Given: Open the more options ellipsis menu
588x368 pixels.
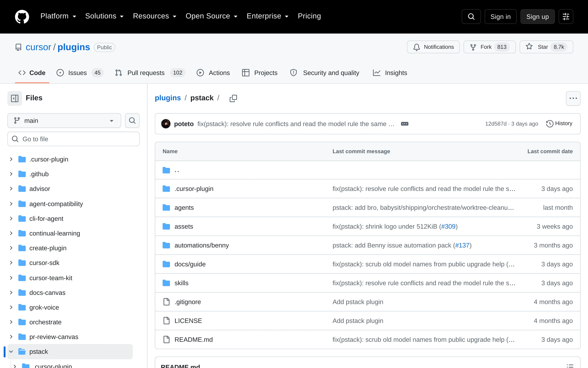Looking at the screenshot, I should pos(573,98).
